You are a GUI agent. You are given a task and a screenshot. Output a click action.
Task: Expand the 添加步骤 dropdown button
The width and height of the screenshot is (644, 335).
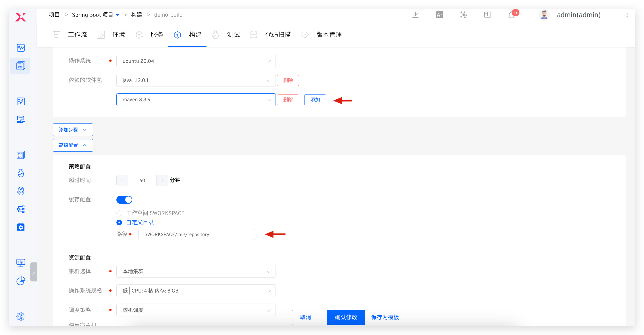pyautogui.click(x=73, y=129)
